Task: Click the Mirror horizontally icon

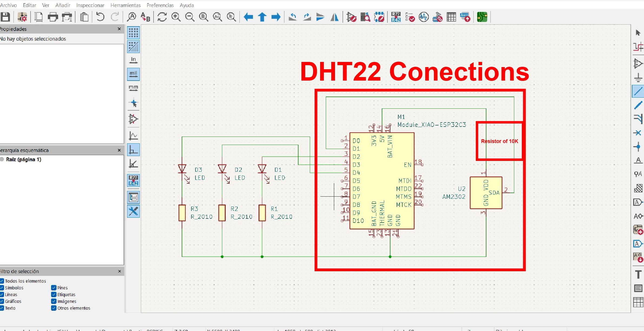Action: tap(334, 17)
